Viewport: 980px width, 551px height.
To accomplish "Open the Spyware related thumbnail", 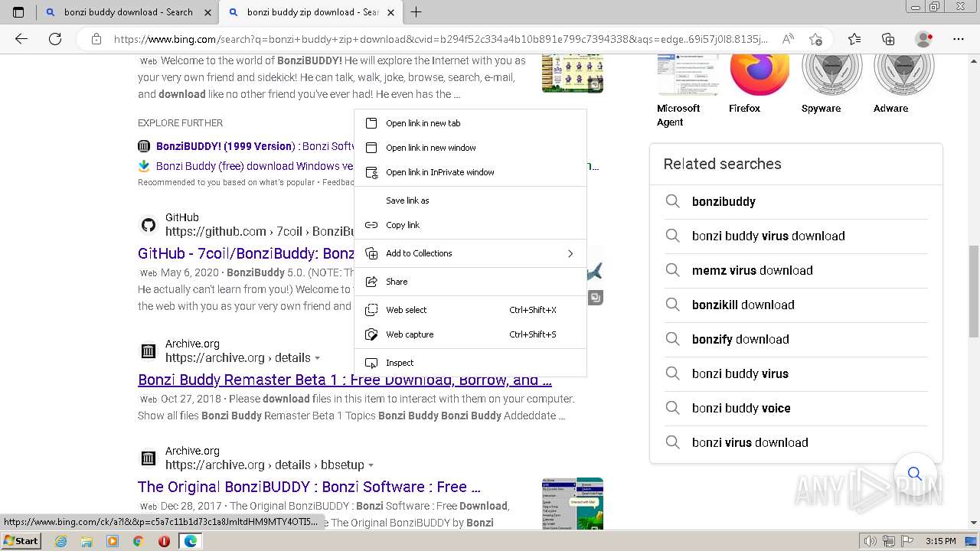I will click(831, 75).
